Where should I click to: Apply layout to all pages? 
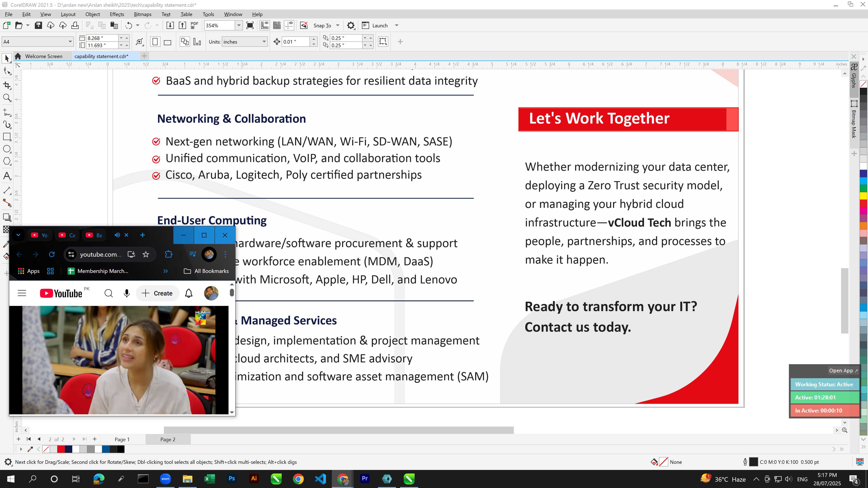(185, 42)
